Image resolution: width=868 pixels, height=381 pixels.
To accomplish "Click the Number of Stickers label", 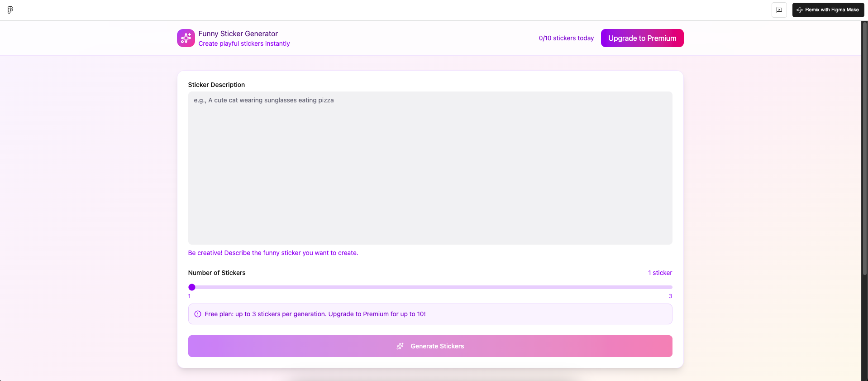I will 217,273.
